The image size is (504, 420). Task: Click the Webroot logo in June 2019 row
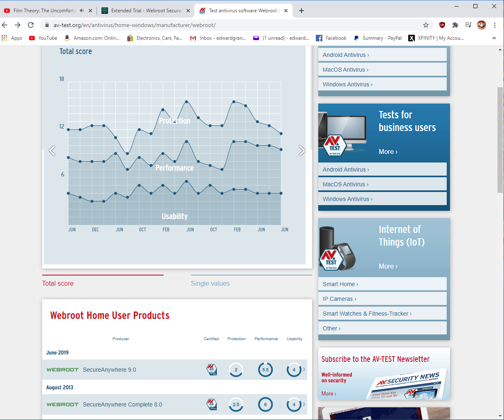pyautogui.click(x=63, y=370)
